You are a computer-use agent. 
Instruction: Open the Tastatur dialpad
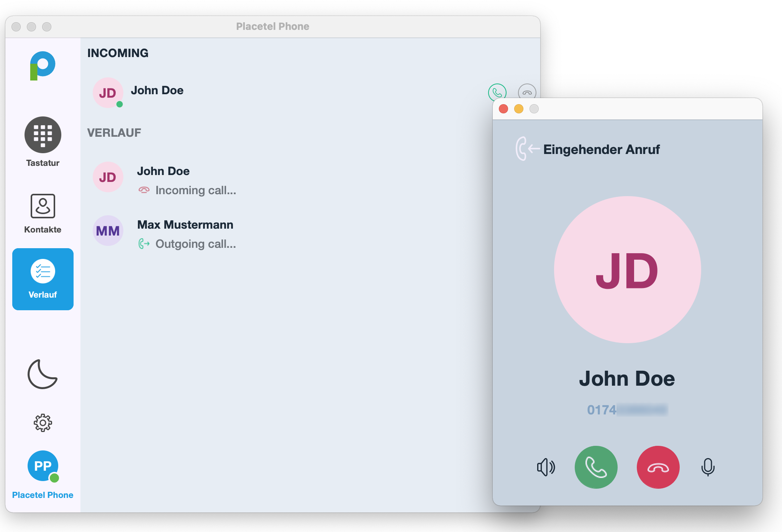[x=43, y=135]
